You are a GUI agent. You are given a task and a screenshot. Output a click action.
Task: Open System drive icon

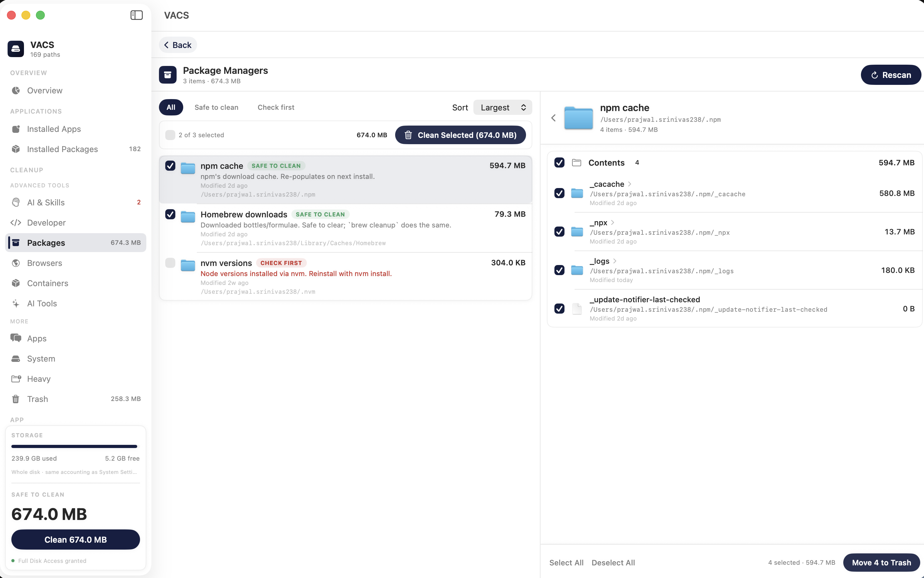[16, 359]
